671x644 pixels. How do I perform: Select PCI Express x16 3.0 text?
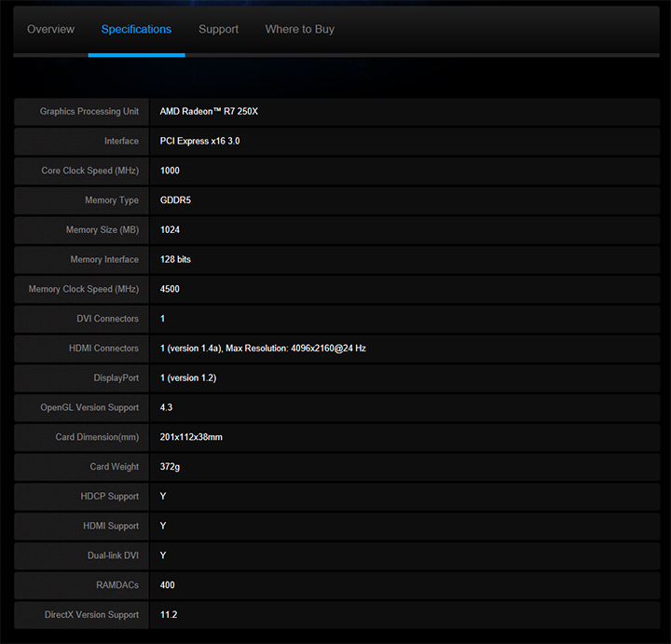coord(199,141)
